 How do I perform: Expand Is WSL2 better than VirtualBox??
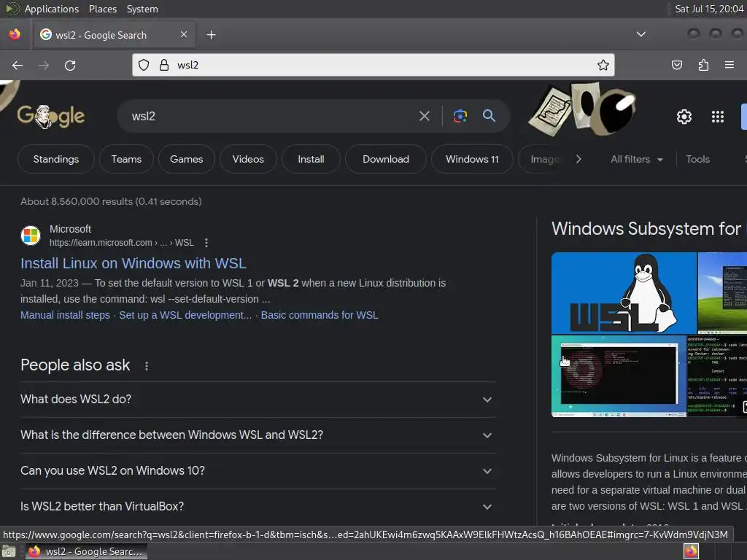pyautogui.click(x=258, y=507)
